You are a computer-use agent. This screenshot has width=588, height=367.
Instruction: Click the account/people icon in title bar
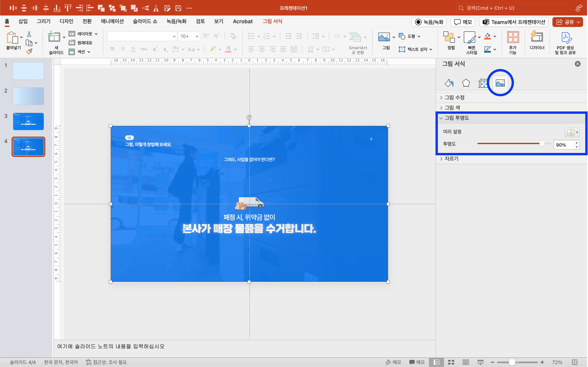[x=579, y=8]
